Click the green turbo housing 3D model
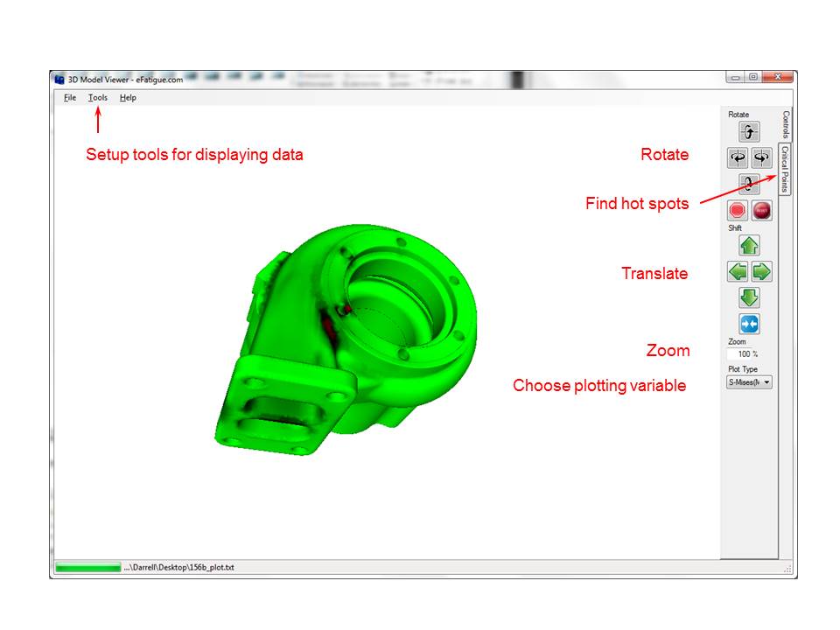Viewport: 840px width, 630px height. tap(346, 339)
